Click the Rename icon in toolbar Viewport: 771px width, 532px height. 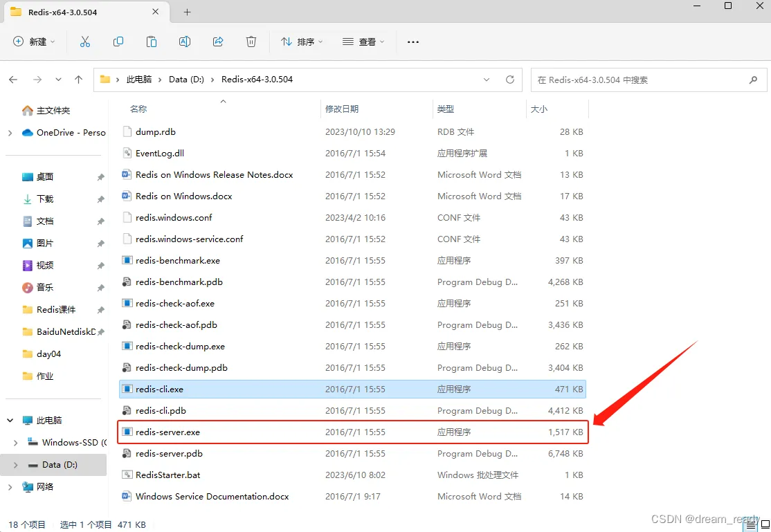click(x=184, y=42)
